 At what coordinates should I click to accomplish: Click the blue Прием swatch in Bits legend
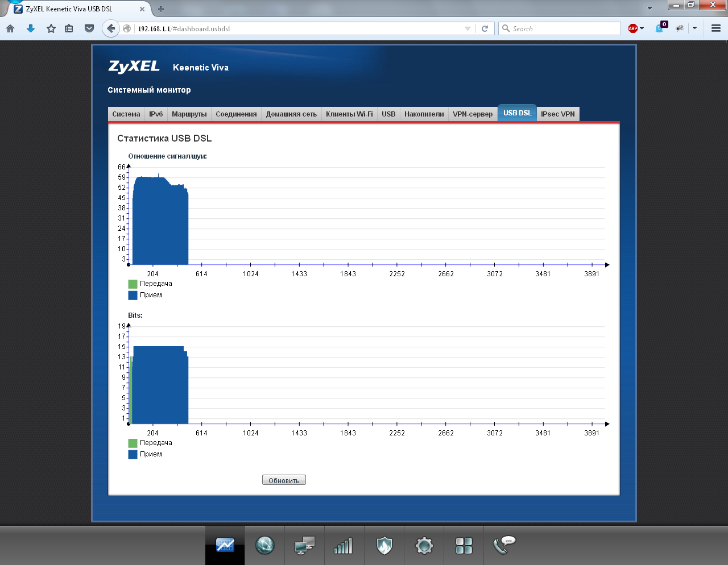[x=133, y=454]
